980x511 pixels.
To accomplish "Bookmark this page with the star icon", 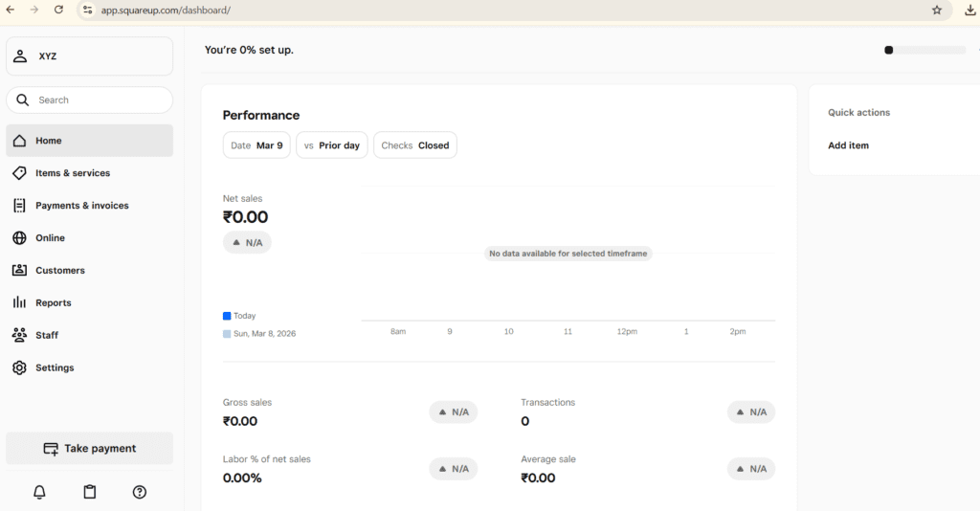I will 937,10.
